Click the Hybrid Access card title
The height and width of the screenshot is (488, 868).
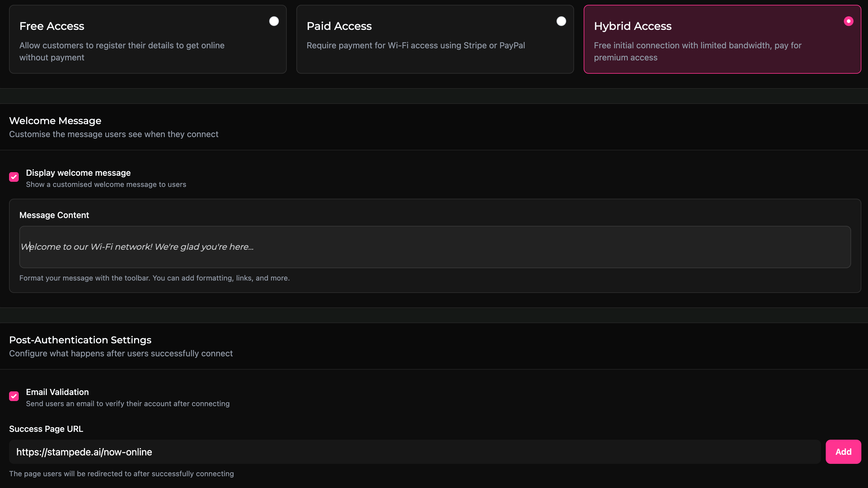point(633,26)
